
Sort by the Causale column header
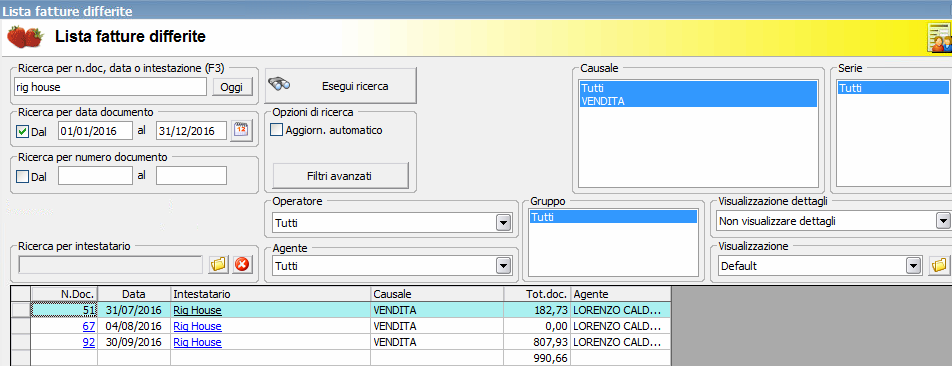437,294
